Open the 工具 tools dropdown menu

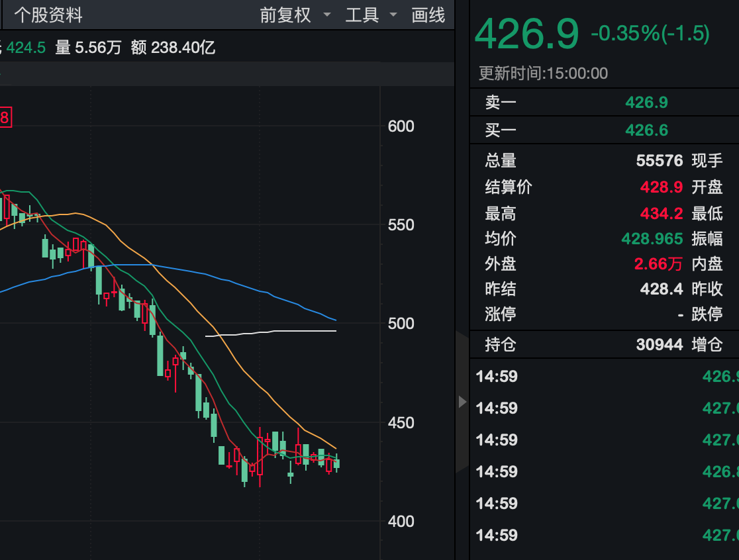tap(362, 15)
